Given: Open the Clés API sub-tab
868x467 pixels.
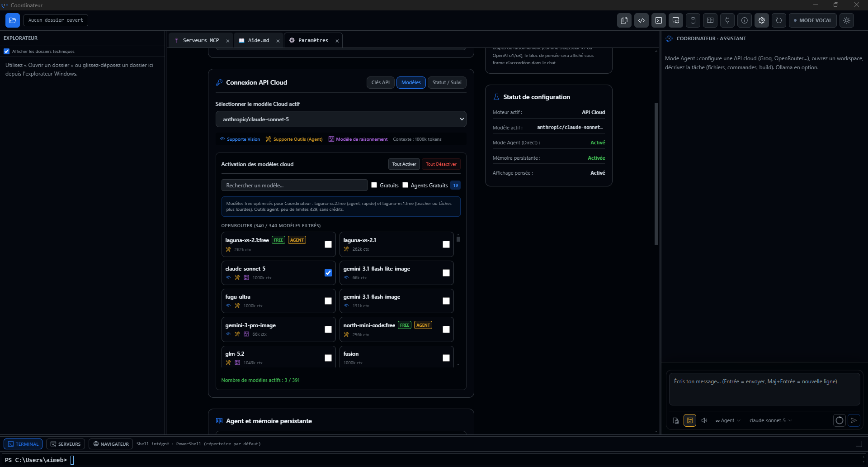Looking at the screenshot, I should [381, 82].
